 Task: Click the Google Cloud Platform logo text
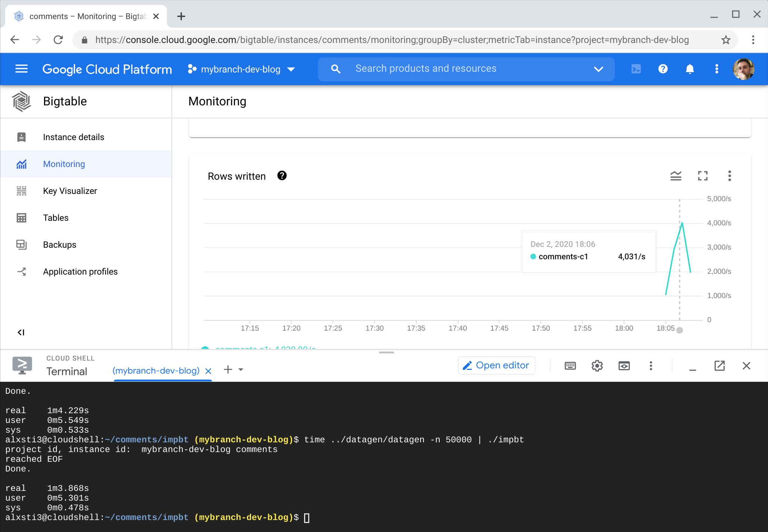point(107,69)
